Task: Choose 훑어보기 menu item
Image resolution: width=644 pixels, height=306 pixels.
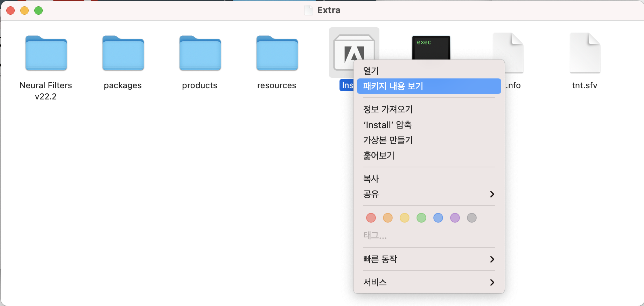Action: click(429, 155)
